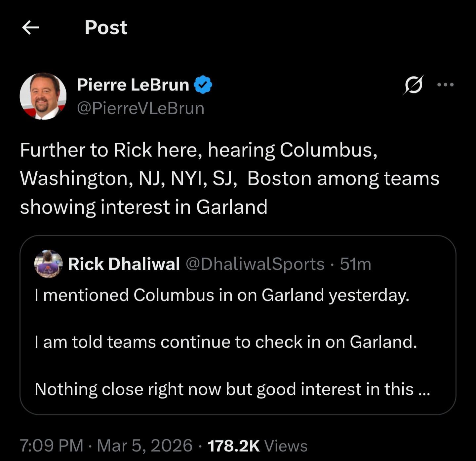Viewport: 476px width, 461px height.
Task: Tap the Post header title
Action: pos(106,27)
